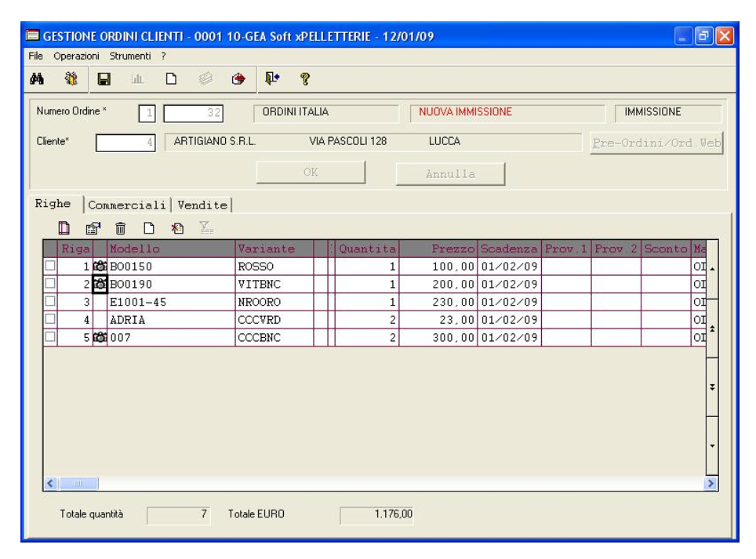Click the Cliente code input field

(x=125, y=143)
